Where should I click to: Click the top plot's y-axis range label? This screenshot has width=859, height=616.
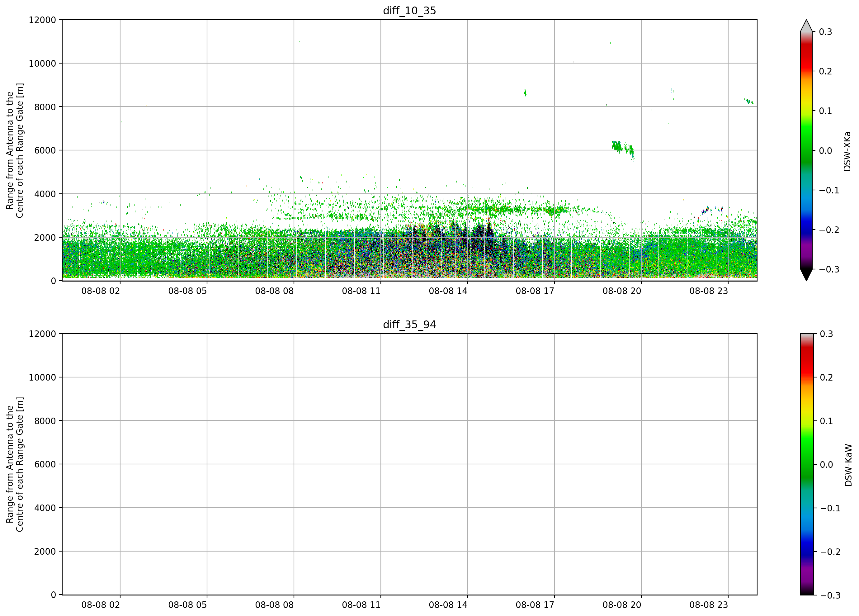[x=15, y=150]
